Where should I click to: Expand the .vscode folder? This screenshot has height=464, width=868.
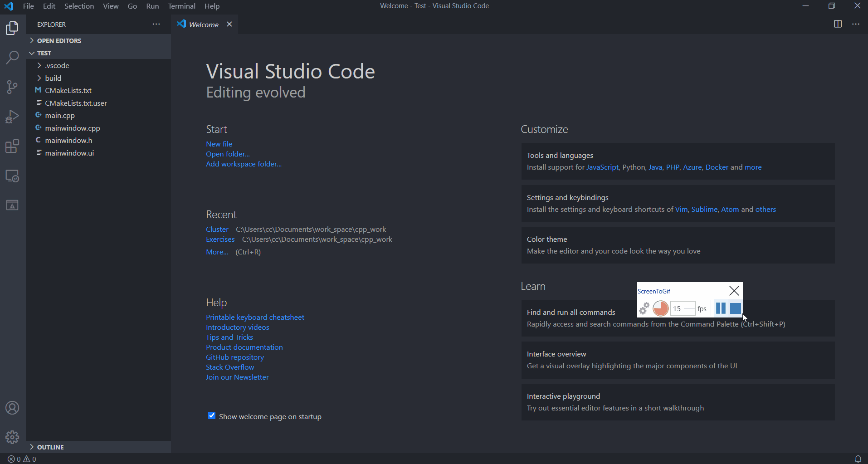(57, 66)
